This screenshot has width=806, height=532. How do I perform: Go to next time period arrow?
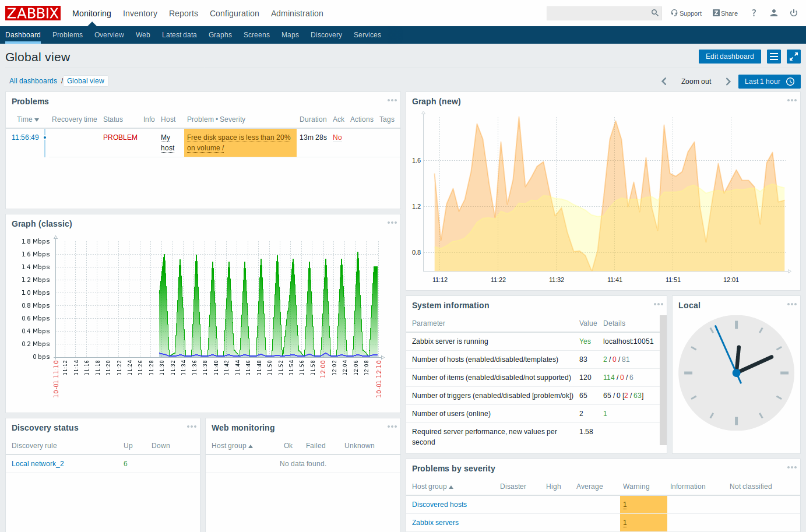728,82
